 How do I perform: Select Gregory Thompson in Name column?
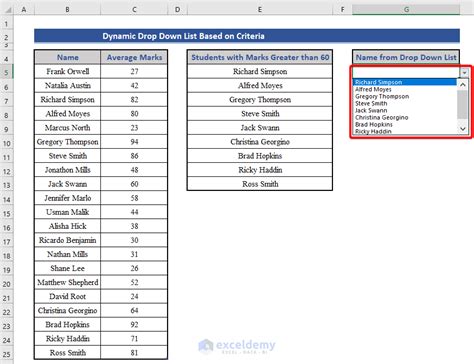[x=67, y=142]
